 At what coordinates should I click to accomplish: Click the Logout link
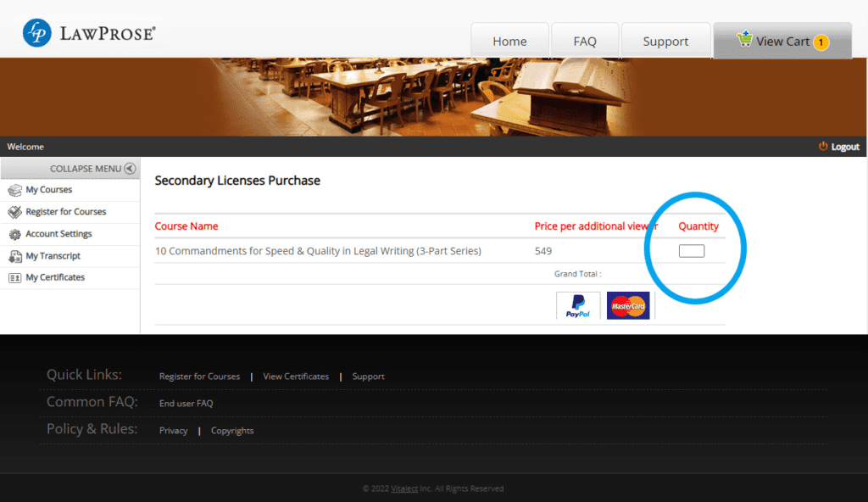845,147
